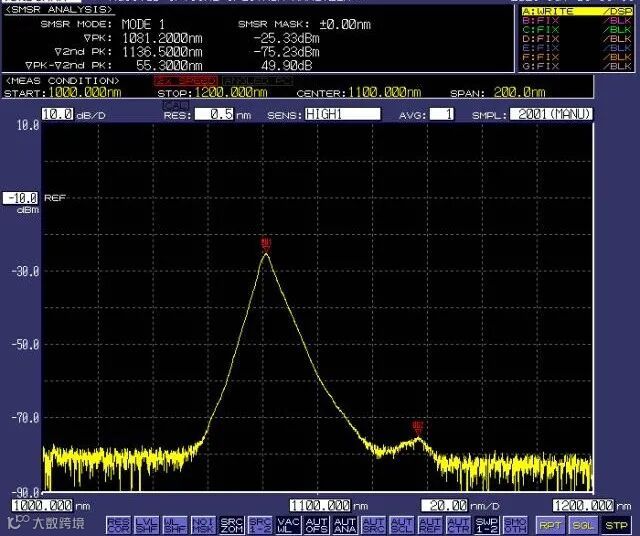Click the 1200.000 nm stop wavelength axis field
The width and height of the screenshot is (640, 536).
[583, 506]
